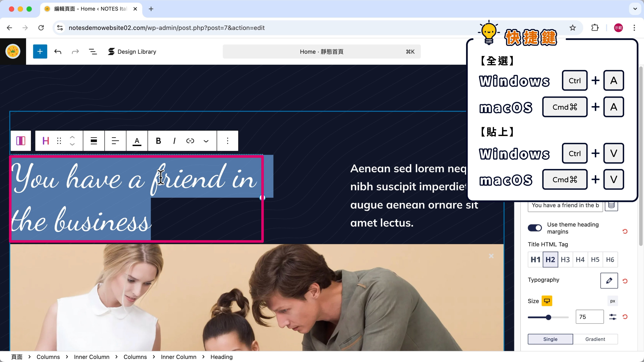Open text alignment options in toolbar
Screen dimensions: 644x362
click(115, 141)
